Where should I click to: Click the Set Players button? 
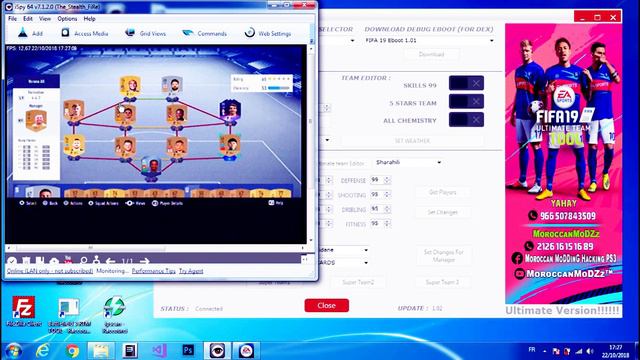pyautogui.click(x=442, y=192)
